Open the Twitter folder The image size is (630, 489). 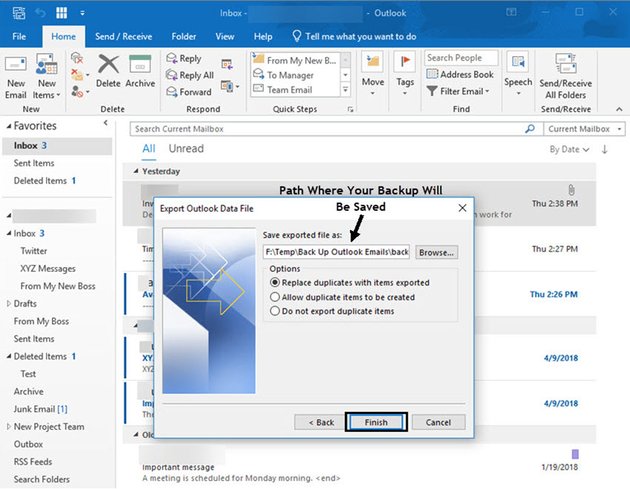(x=34, y=251)
